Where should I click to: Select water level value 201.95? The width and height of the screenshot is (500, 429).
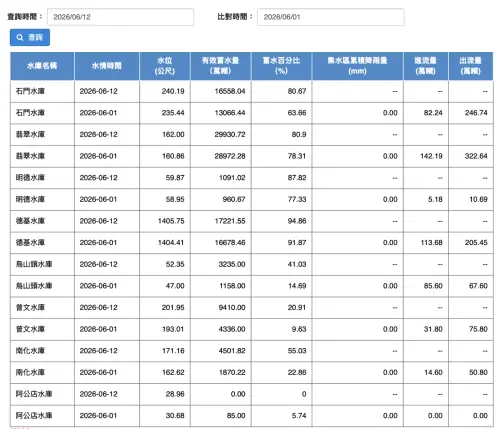coord(173,308)
